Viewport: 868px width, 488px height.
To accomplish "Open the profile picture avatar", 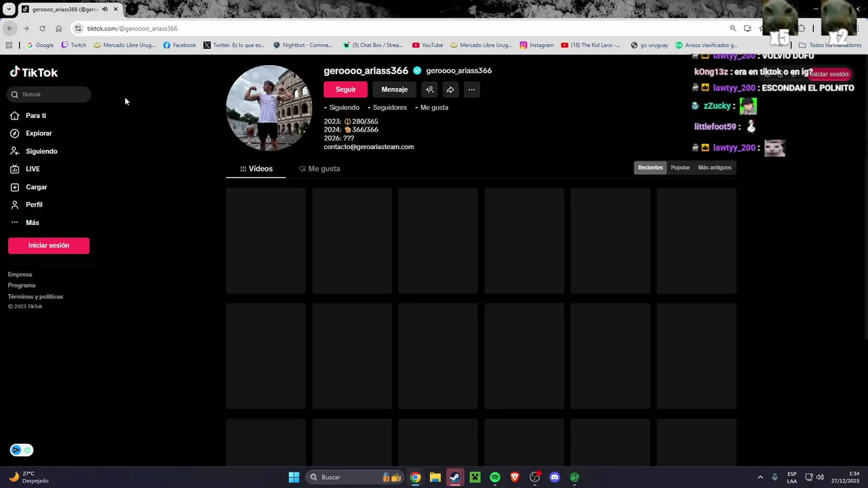I will coord(269,108).
